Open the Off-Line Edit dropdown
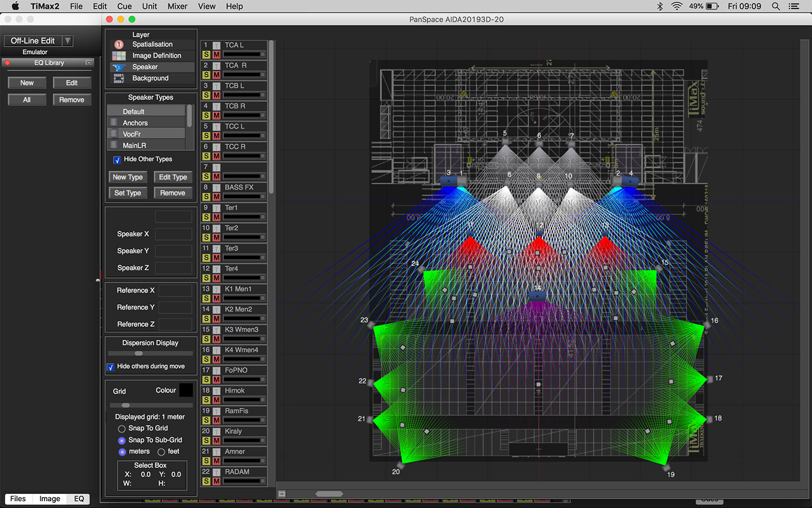This screenshot has width=812, height=508. pos(67,40)
